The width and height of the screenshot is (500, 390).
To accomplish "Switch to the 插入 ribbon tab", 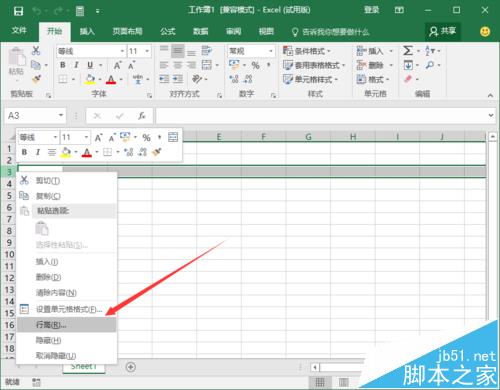I will tap(87, 31).
